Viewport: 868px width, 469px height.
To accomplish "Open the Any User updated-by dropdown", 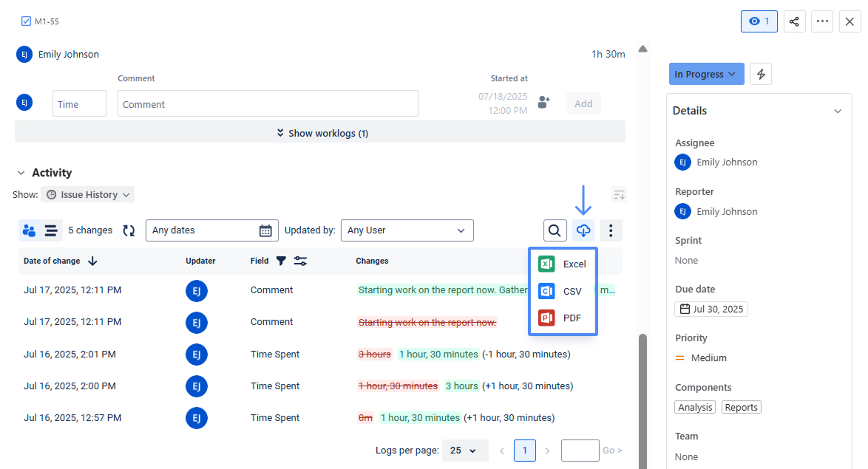I will click(407, 230).
